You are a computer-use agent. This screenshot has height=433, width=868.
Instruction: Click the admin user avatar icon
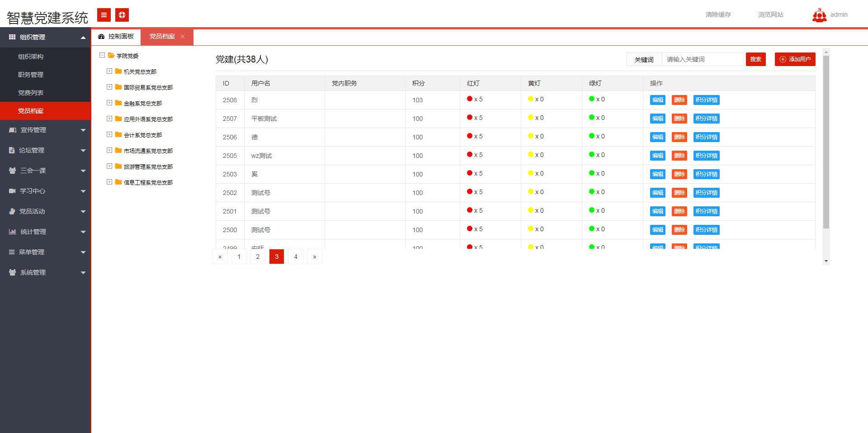(x=819, y=15)
